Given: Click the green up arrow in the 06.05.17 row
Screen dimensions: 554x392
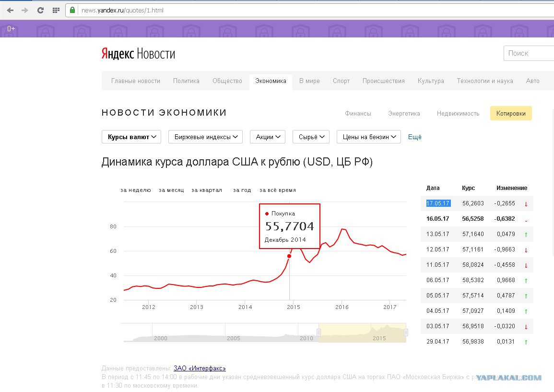Looking at the screenshot, I should pos(526,281).
